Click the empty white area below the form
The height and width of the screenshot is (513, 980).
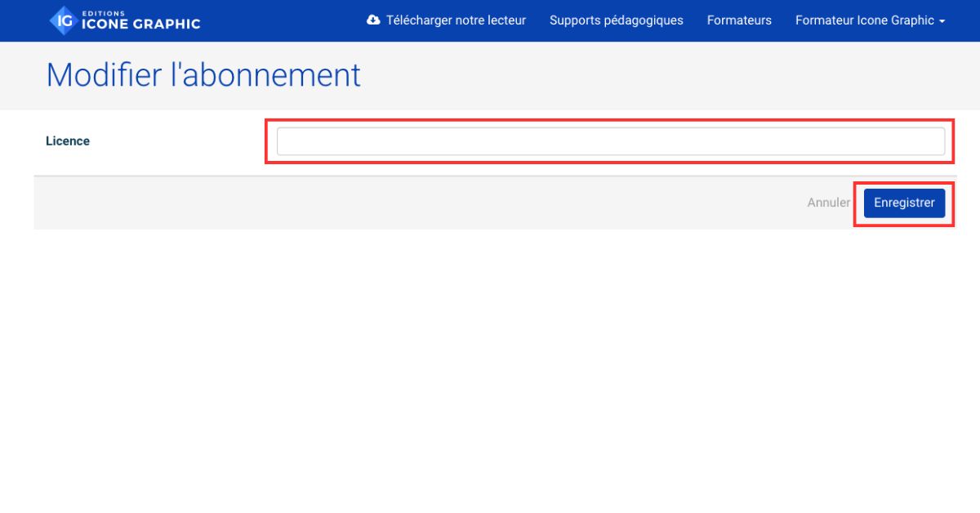click(490, 368)
